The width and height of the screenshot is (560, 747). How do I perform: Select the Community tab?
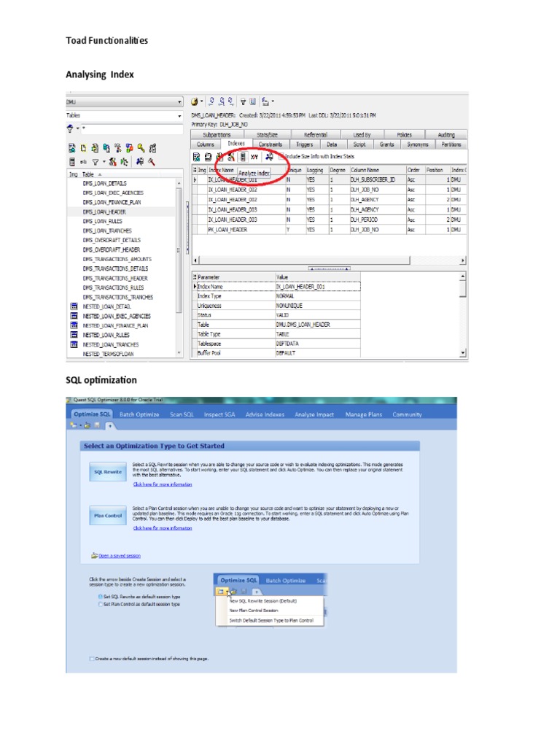pos(407,414)
